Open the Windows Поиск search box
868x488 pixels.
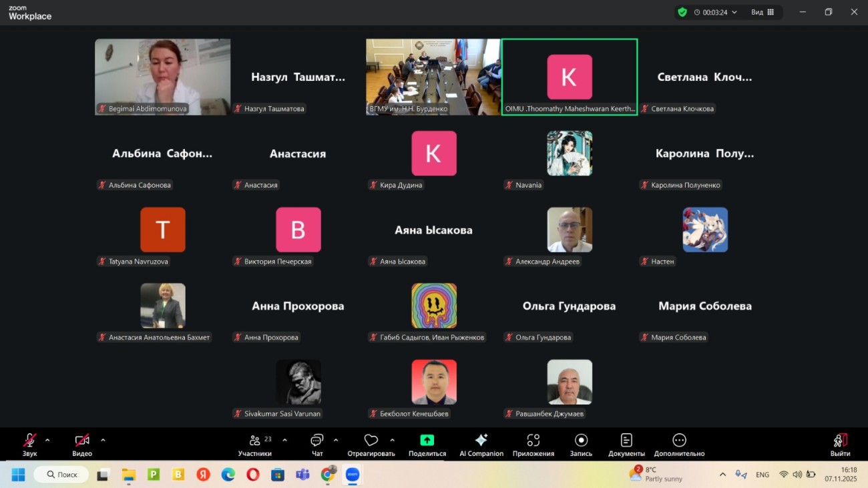(x=61, y=475)
